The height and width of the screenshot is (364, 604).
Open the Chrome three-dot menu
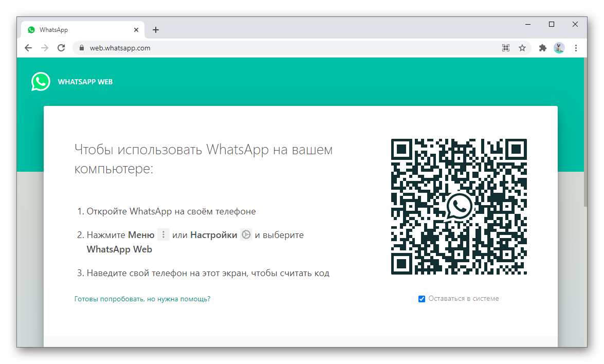click(576, 48)
